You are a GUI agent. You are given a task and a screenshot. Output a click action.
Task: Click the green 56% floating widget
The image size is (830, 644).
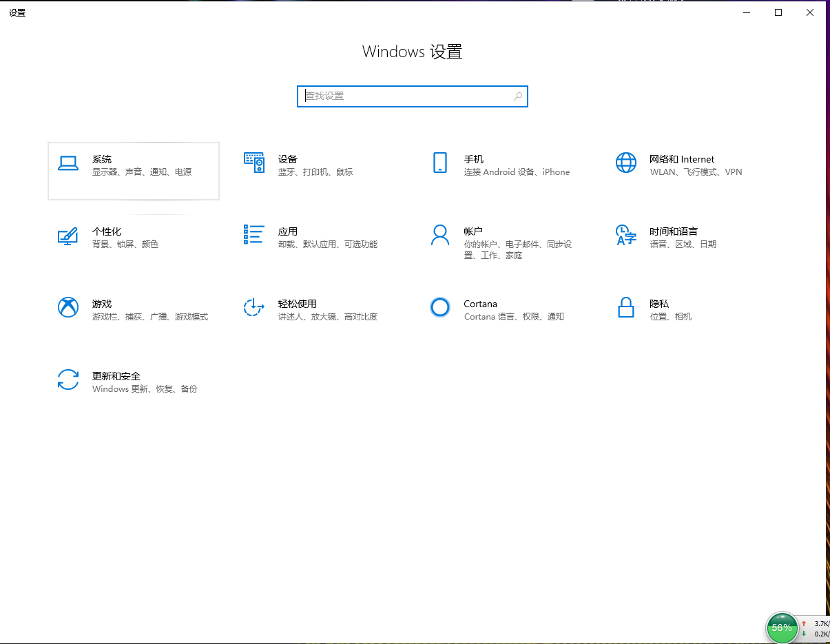782,627
